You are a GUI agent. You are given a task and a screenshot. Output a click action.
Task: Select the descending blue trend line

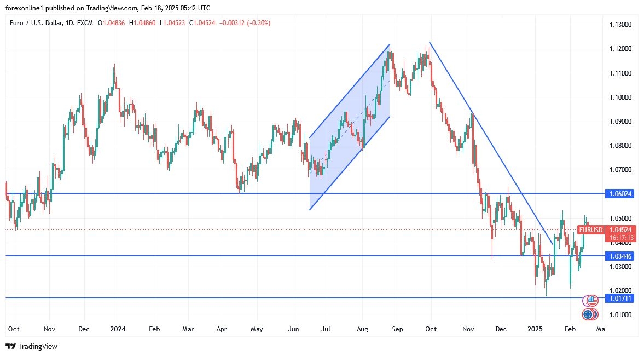[x=492, y=147]
